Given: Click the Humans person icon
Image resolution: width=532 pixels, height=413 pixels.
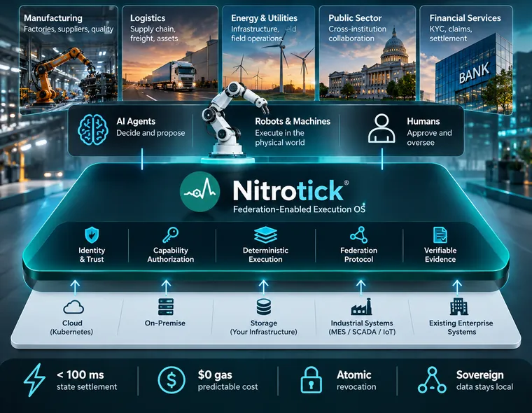Looking at the screenshot, I should [381, 128].
